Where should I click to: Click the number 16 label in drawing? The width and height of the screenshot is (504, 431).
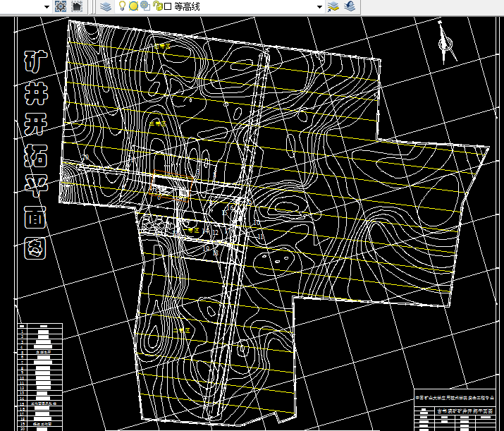click(x=231, y=208)
